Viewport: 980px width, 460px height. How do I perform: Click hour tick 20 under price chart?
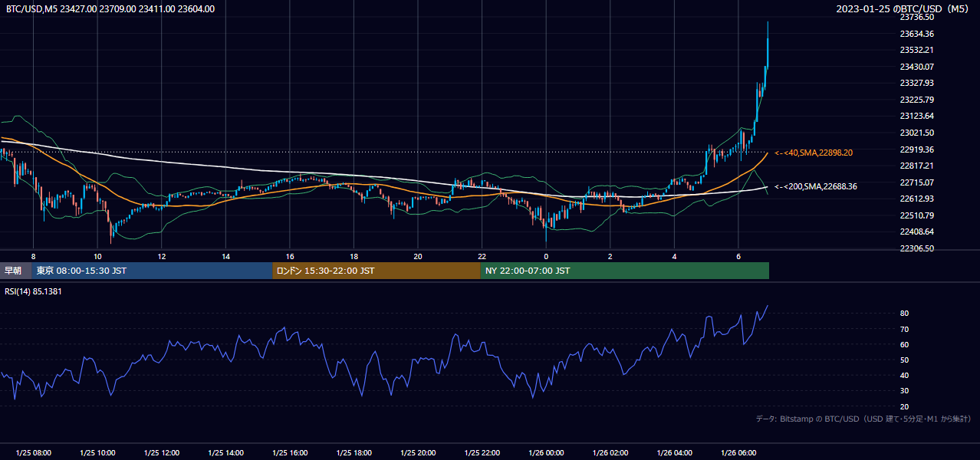tap(418, 256)
